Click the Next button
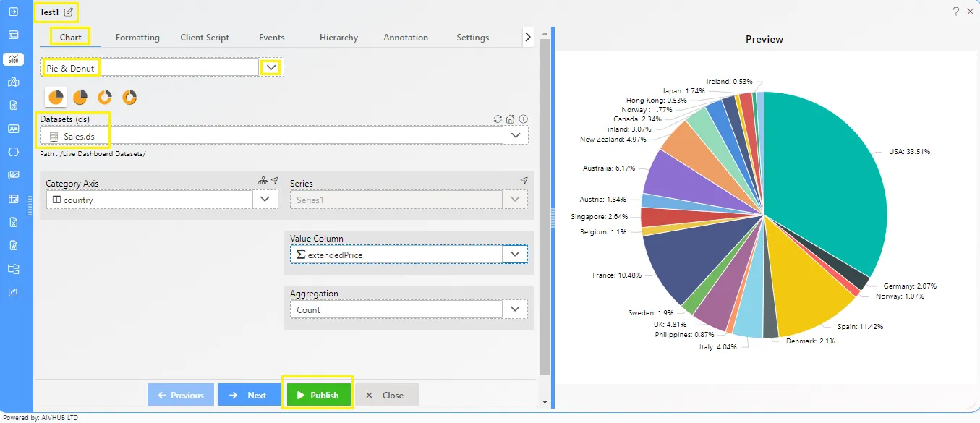 coord(250,395)
